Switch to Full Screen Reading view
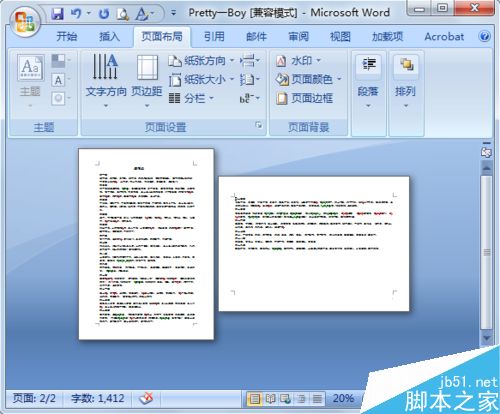 (270, 398)
